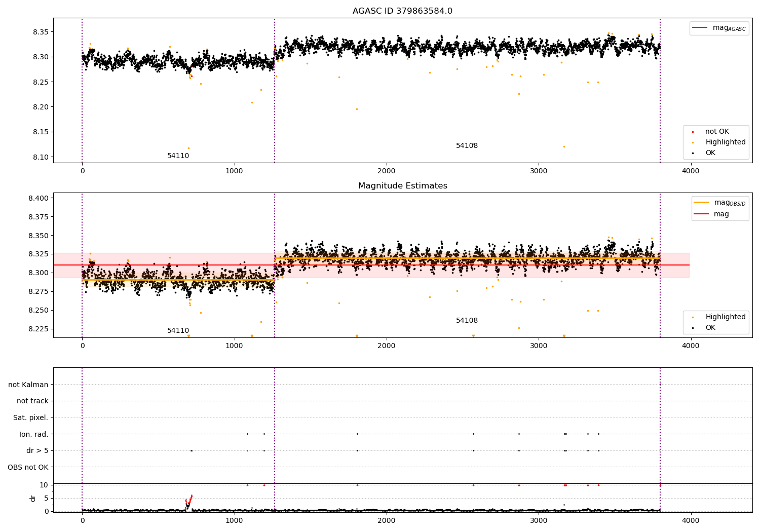
Task: Select "Highlighted" in the AGASC ID plot legend
Action: tap(725, 142)
